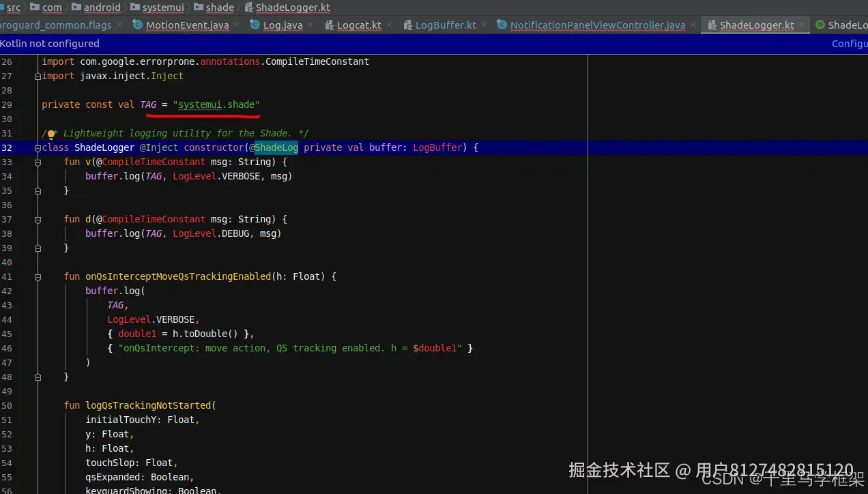
Task: Click the Logcat.kt tab's Kotlin file icon
Action: tap(329, 25)
